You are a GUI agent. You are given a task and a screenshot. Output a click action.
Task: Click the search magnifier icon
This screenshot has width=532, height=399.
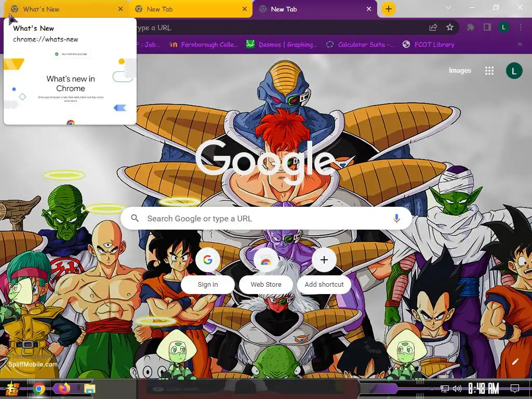[x=135, y=218]
